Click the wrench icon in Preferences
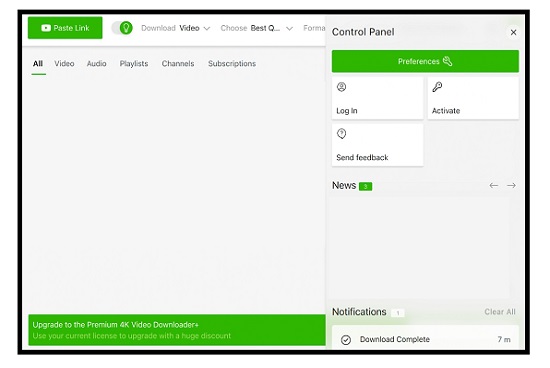 447,61
